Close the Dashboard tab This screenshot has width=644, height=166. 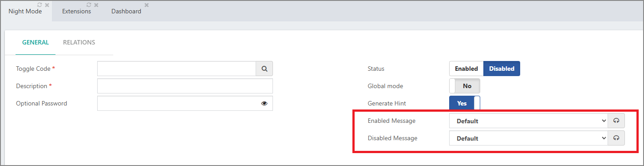tap(147, 5)
